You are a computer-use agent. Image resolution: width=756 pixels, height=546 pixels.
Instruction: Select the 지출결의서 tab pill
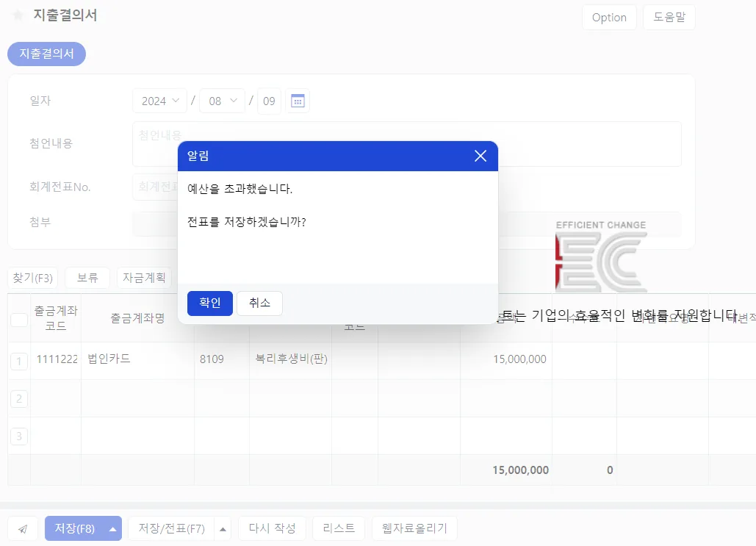47,54
